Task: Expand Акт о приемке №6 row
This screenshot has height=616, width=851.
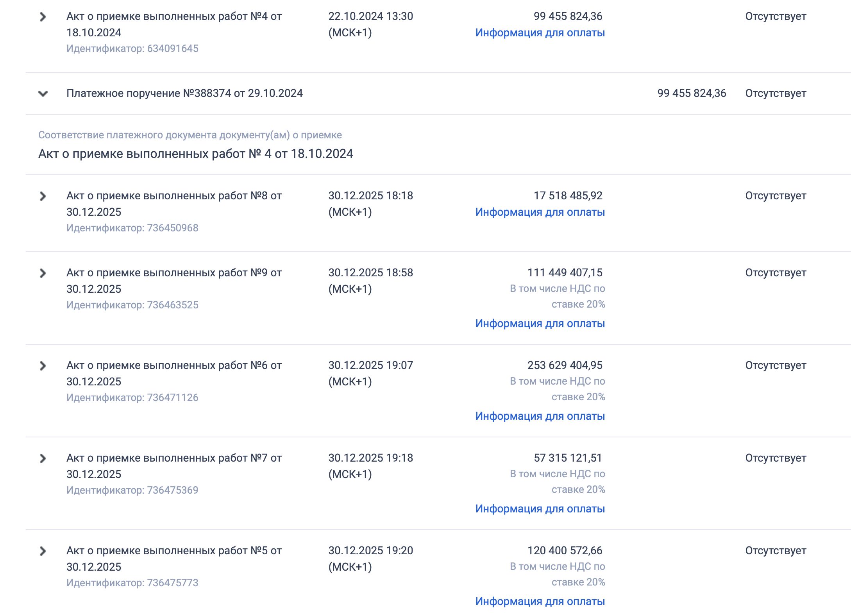Action: [x=43, y=366]
